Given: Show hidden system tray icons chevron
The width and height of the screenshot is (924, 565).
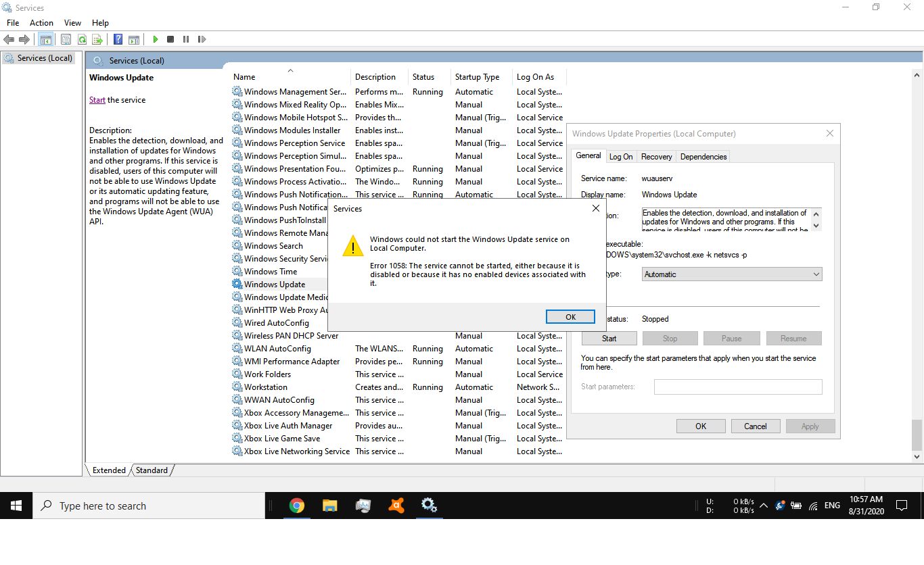Looking at the screenshot, I should coord(764,506).
